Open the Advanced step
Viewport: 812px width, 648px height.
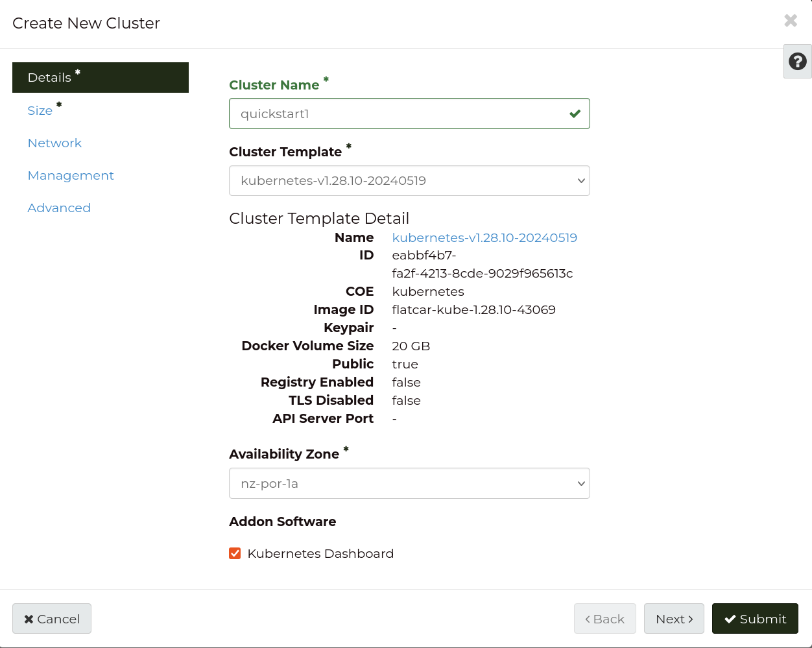[59, 208]
